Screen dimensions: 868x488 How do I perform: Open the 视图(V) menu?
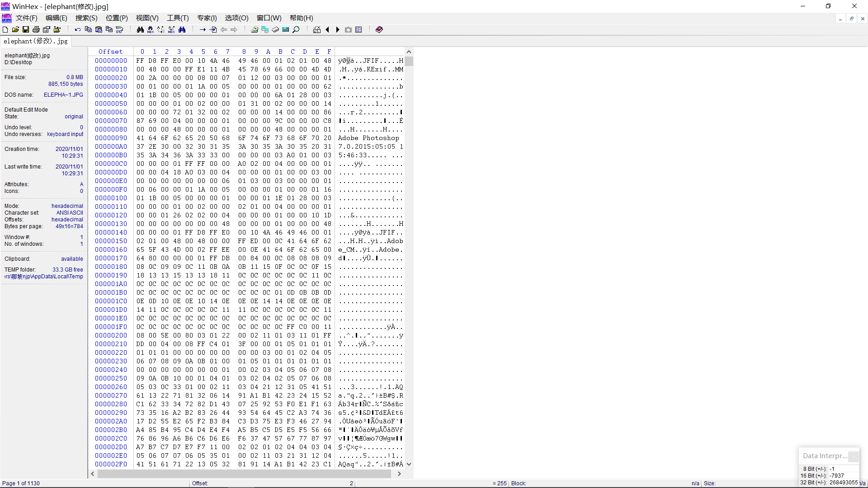147,18
